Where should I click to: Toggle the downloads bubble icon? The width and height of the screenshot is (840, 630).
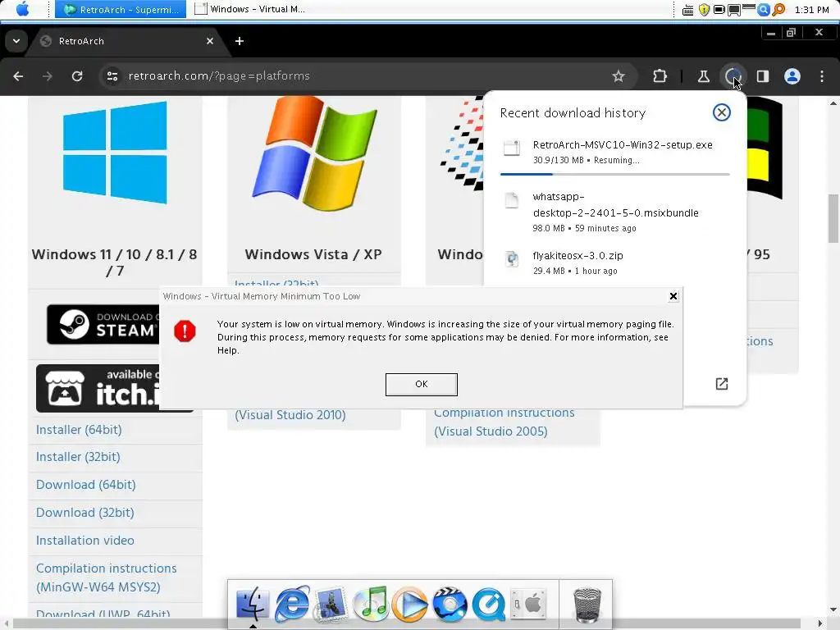pyautogui.click(x=733, y=76)
